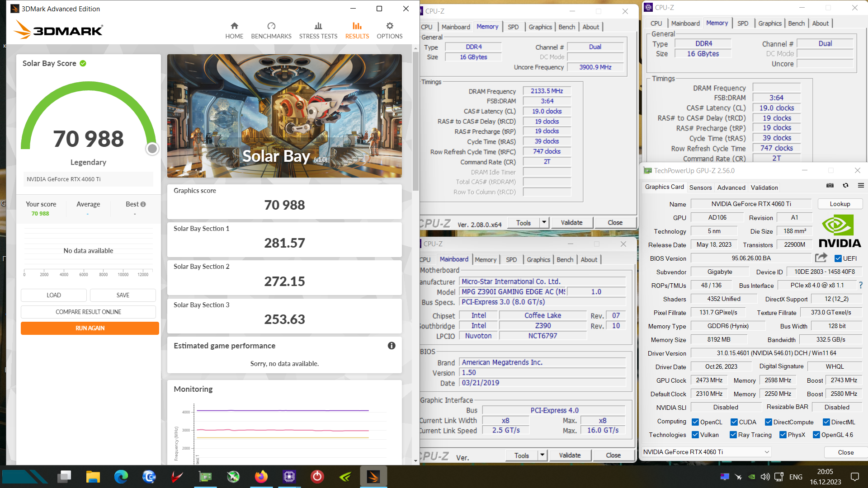Click the NVIDIA logo in GPU-Z
Screen dimensions: 868x488
840,231
